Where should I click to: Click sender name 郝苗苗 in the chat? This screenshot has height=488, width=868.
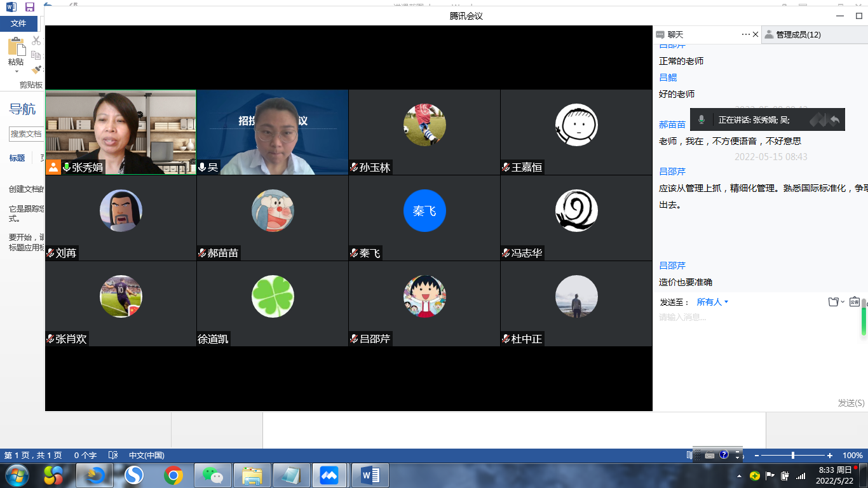[672, 125]
